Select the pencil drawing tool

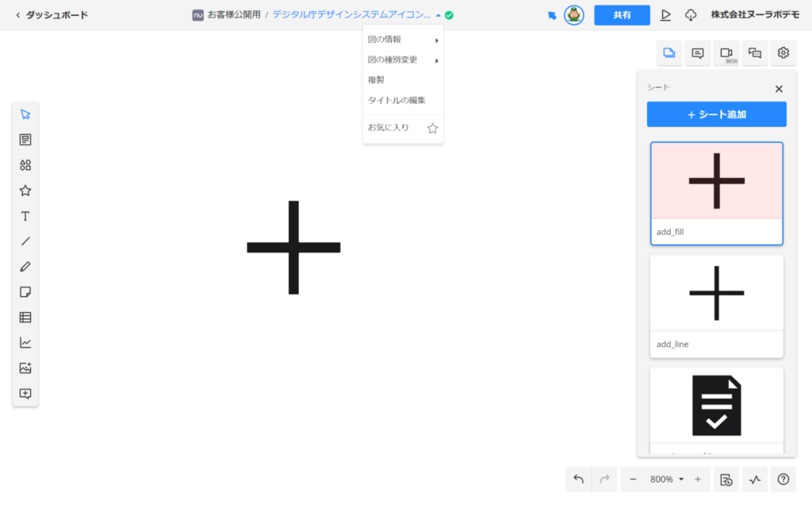[x=25, y=267]
